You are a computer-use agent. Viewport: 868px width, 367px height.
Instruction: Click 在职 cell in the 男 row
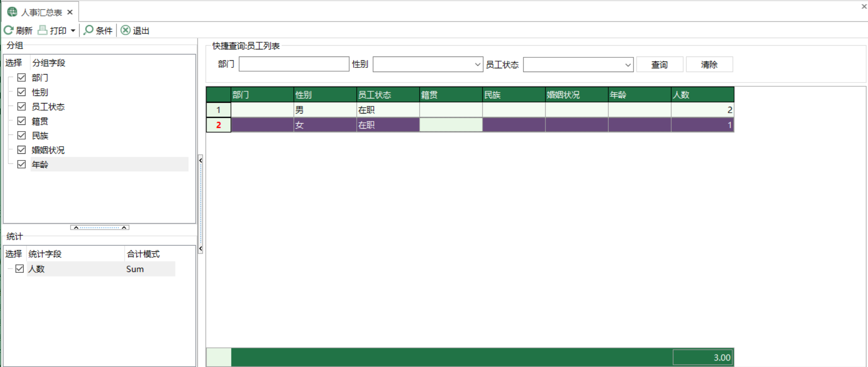click(388, 110)
